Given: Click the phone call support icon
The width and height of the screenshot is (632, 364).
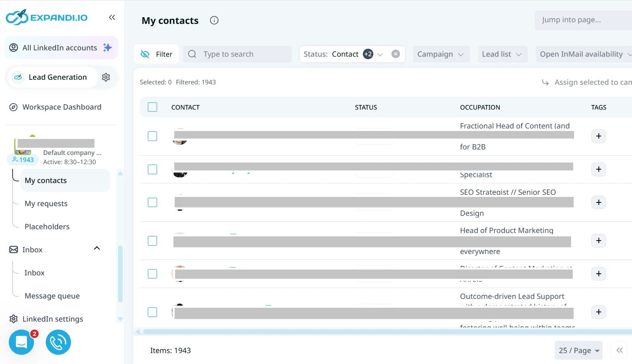Looking at the screenshot, I should click(x=58, y=342).
